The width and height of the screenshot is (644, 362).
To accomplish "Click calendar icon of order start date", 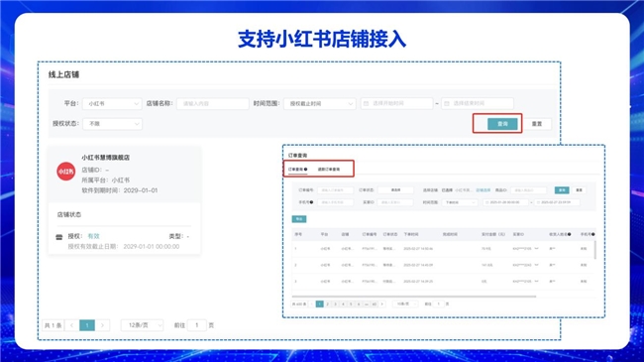I will coord(487,202).
